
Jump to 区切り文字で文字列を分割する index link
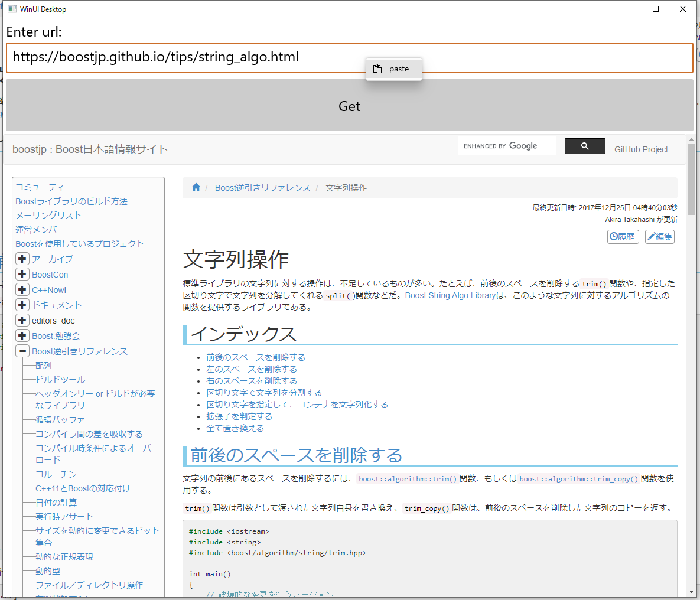click(x=264, y=393)
